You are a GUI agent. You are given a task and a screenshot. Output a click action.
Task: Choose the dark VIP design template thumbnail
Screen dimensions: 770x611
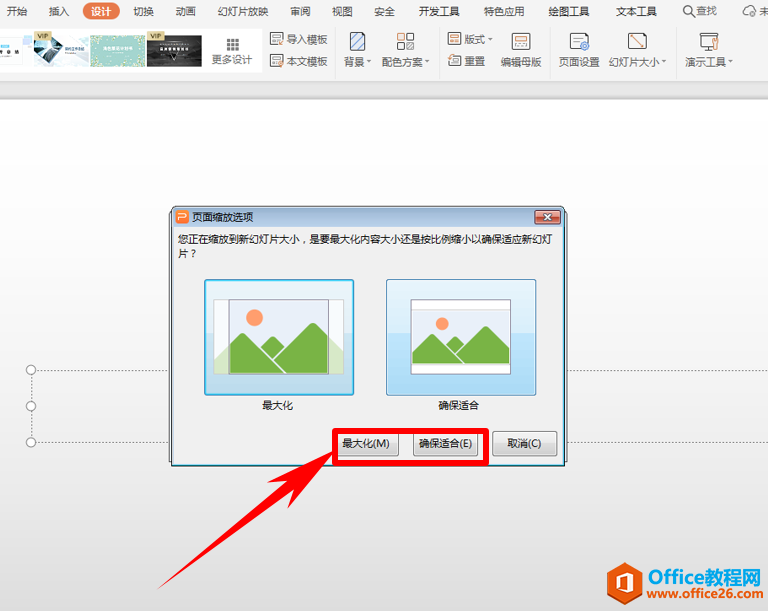tap(174, 50)
